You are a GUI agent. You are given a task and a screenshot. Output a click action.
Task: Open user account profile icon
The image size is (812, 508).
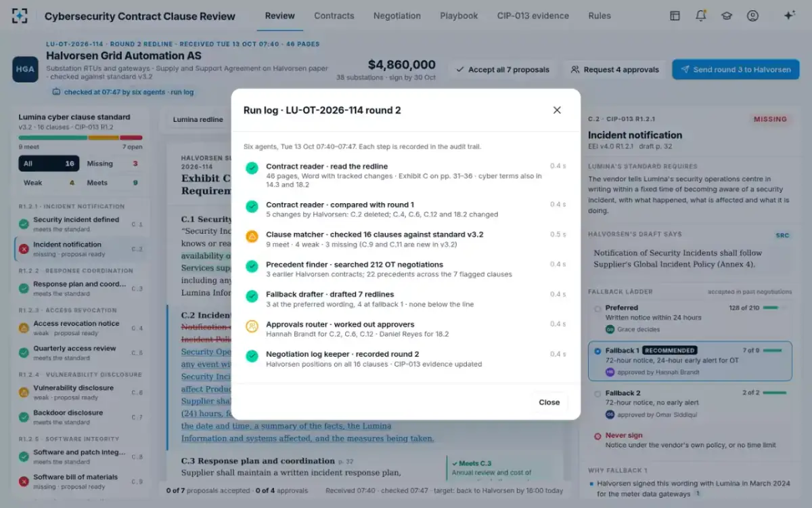pos(752,16)
